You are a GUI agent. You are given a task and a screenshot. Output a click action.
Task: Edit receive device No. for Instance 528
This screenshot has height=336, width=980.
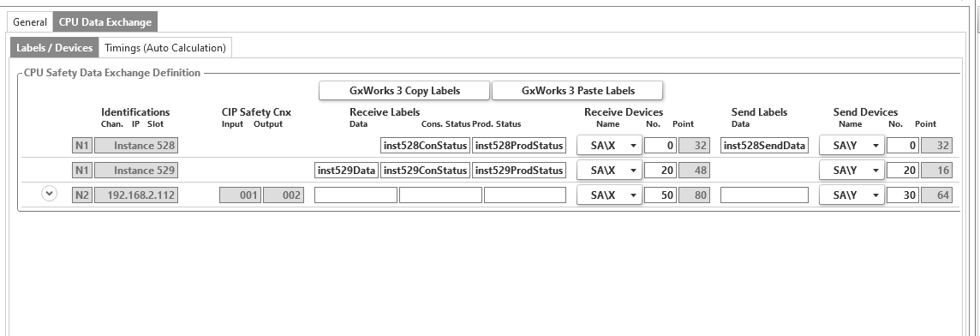(x=660, y=146)
